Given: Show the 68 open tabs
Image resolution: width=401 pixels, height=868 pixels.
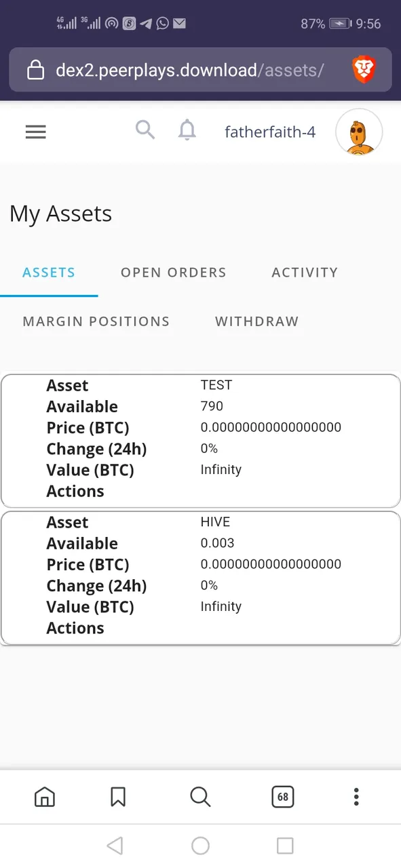Looking at the screenshot, I should [283, 797].
